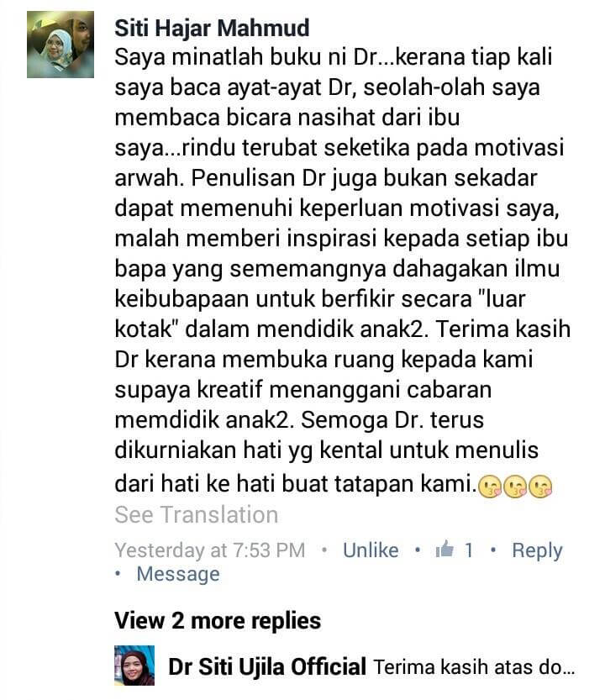Open the Yesterday at 7:53 PM timestamp
Image resolution: width=605 pixels, height=700 pixels.
tap(210, 550)
